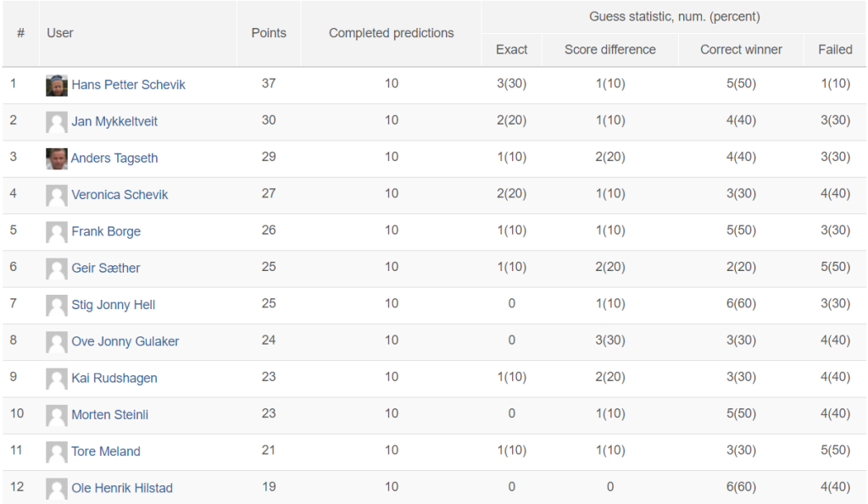The width and height of the screenshot is (868, 504).
Task: Click Jan Mykkeltveit's placeholder avatar icon
Action: tap(57, 122)
